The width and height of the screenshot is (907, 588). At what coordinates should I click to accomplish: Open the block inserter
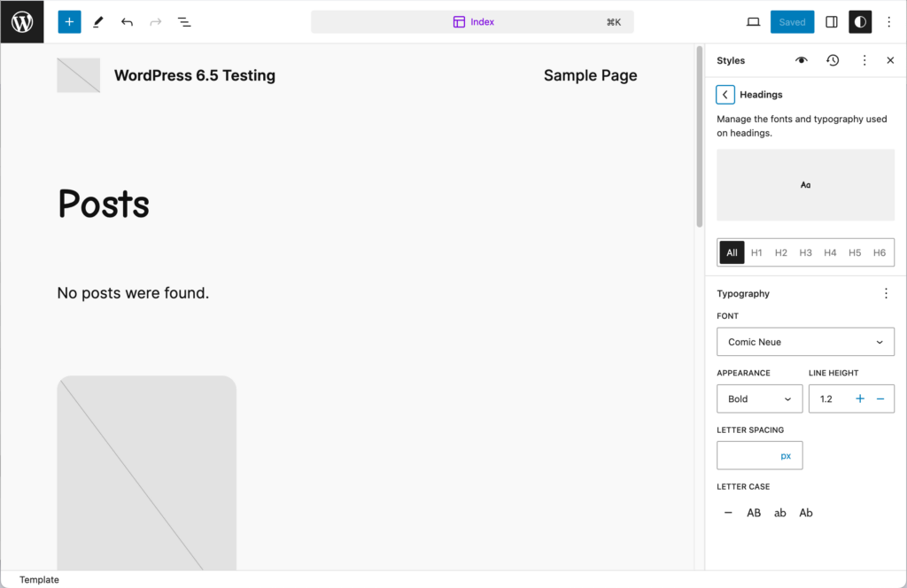(x=69, y=21)
